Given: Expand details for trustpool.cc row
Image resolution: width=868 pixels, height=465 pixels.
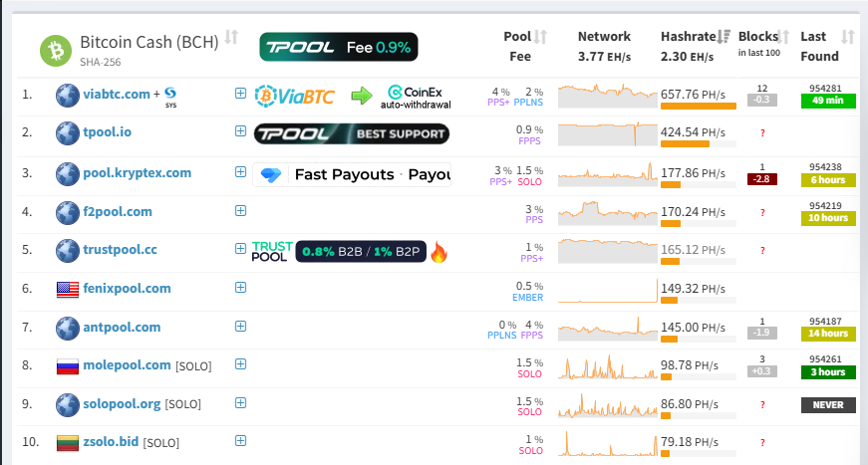Looking at the screenshot, I should point(240,249).
